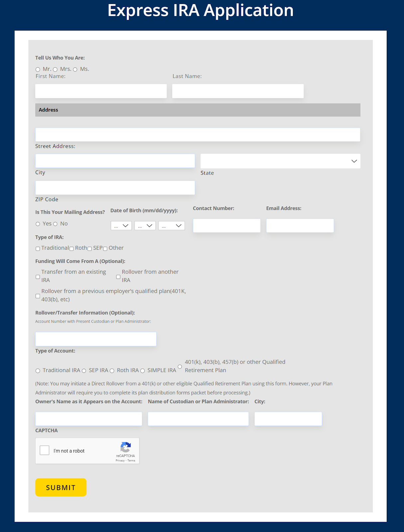The height and width of the screenshot is (532, 404).
Task: Select the Mrs. radio button
Action: (x=55, y=69)
